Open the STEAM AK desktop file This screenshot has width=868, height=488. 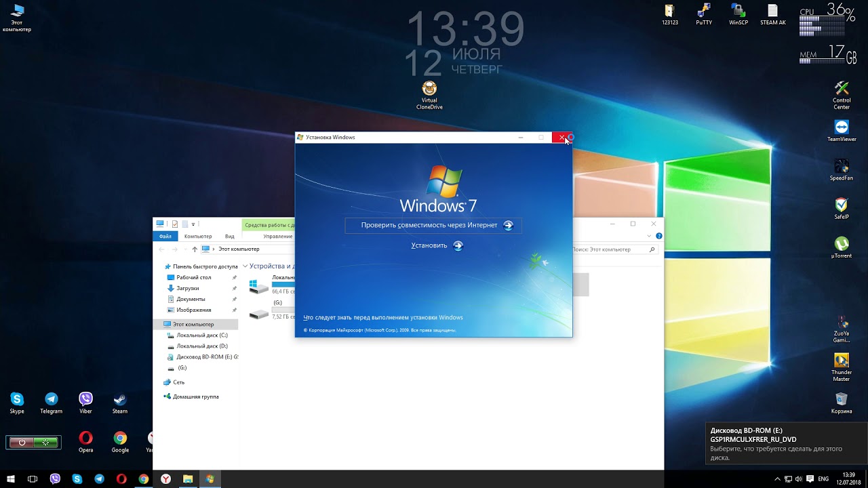[772, 14]
